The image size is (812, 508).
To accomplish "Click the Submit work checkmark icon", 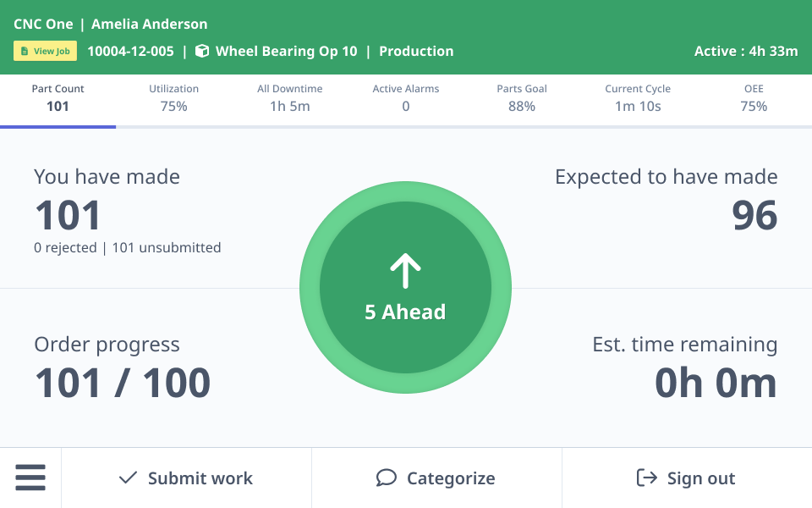I will coord(128,478).
